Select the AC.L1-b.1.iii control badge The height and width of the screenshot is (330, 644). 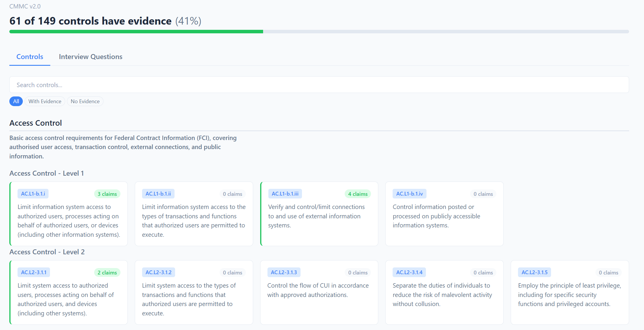pos(285,193)
